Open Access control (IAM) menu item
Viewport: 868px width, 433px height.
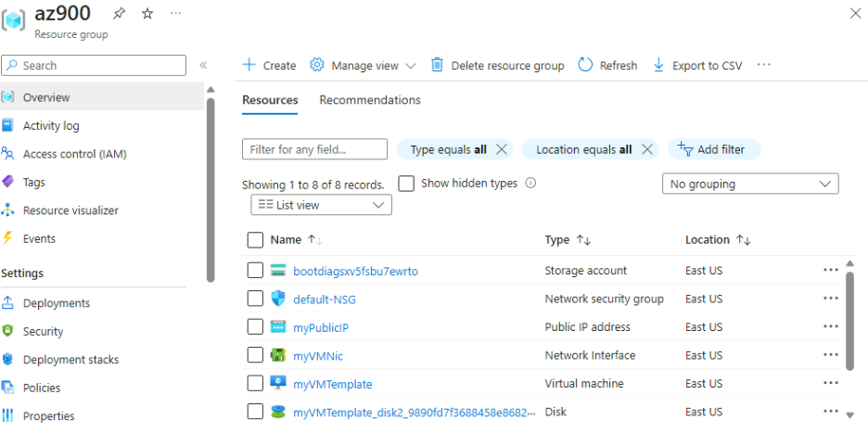[74, 154]
